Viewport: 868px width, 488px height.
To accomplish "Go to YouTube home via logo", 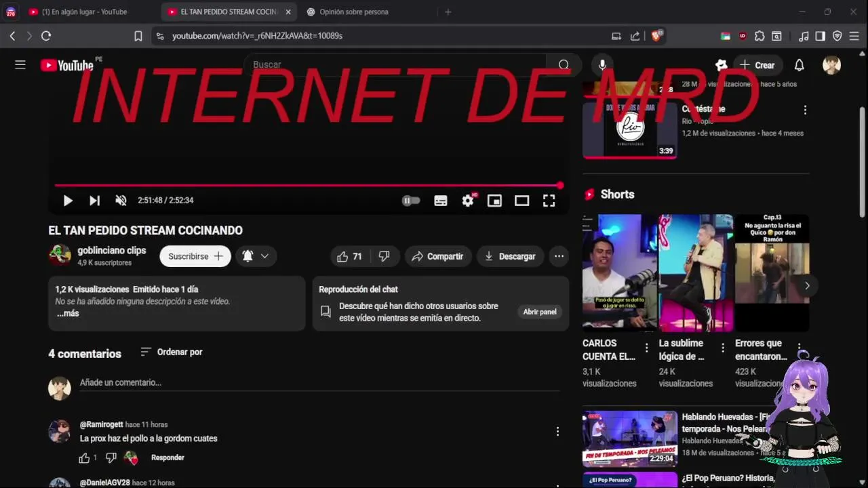I will [x=66, y=65].
